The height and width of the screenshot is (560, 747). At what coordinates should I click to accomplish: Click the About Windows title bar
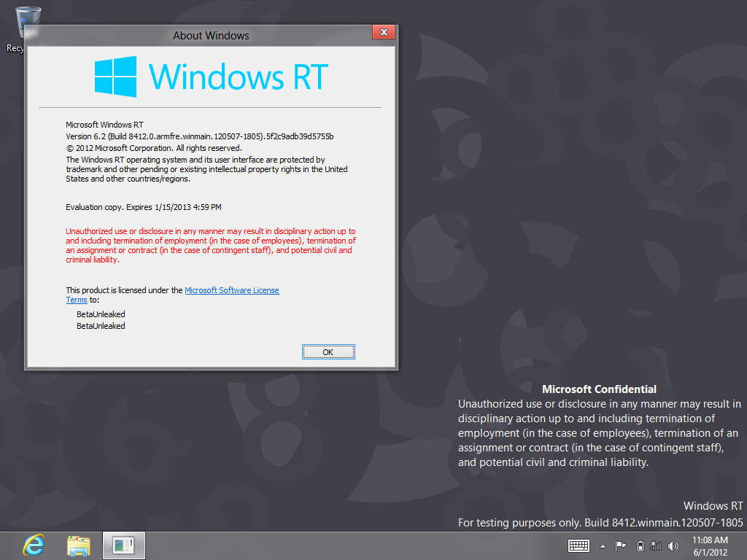click(x=211, y=36)
